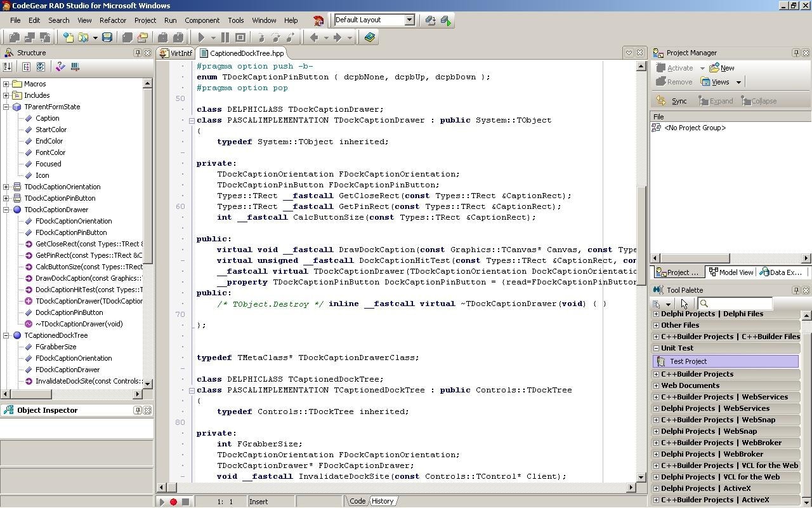
Task: Select the pointer tool in Tool Palette
Action: [684, 304]
